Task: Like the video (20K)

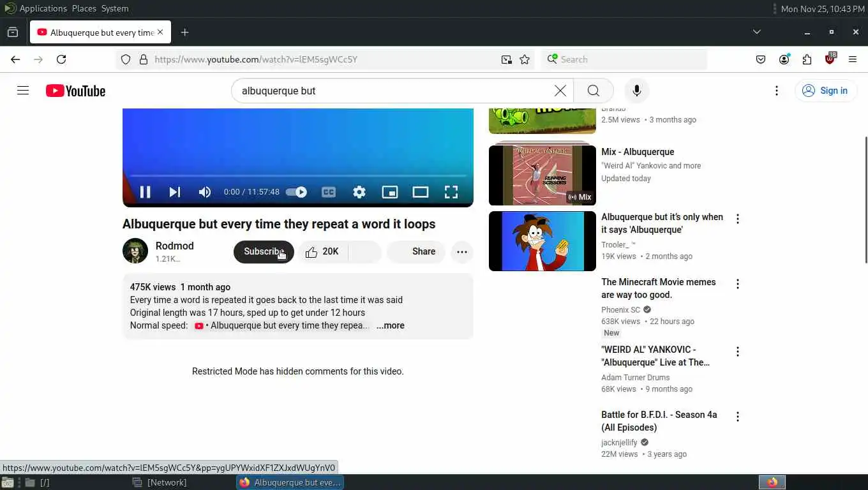Action: (322, 251)
